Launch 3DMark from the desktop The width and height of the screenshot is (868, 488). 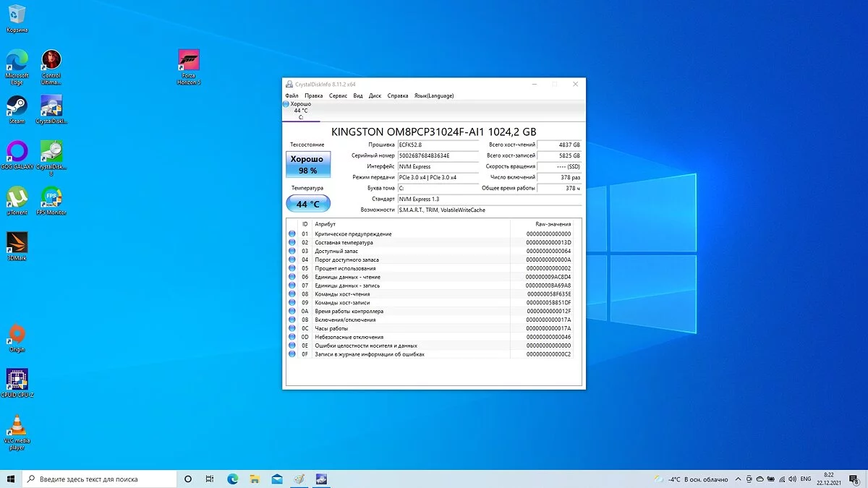click(x=17, y=244)
